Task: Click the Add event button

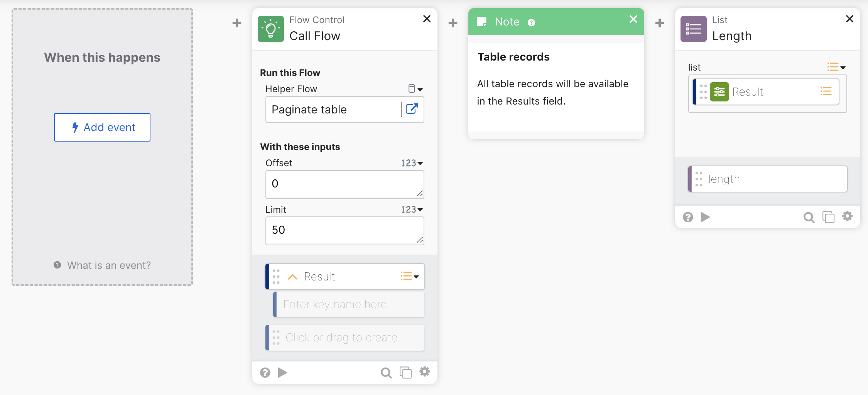Action: point(102,127)
